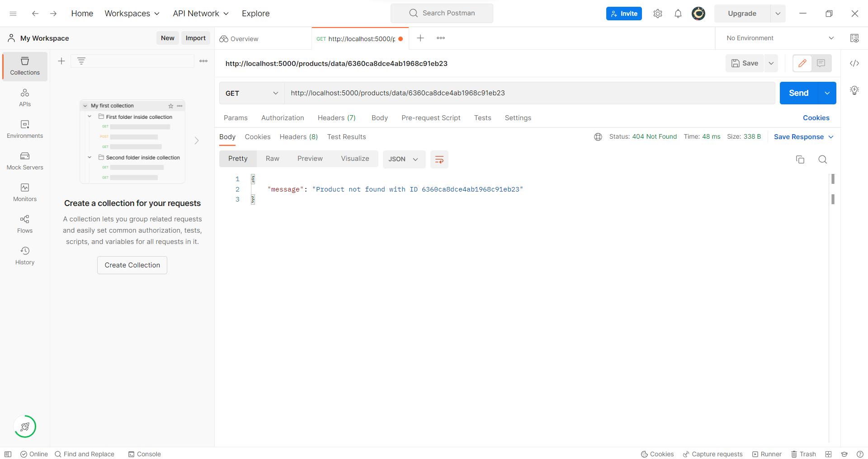Open the user avatar menu
The height and width of the screenshot is (459, 868).
698,14
